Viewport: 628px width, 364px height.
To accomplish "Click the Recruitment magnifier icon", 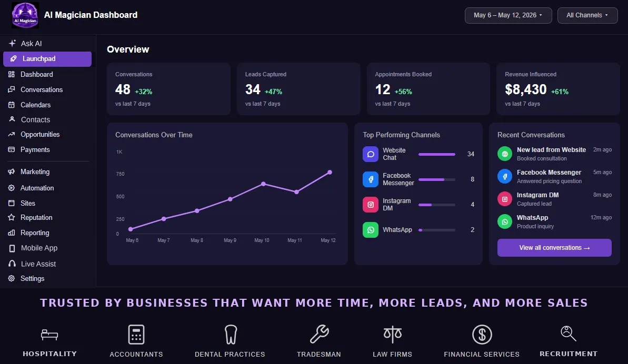I will 569,333.
